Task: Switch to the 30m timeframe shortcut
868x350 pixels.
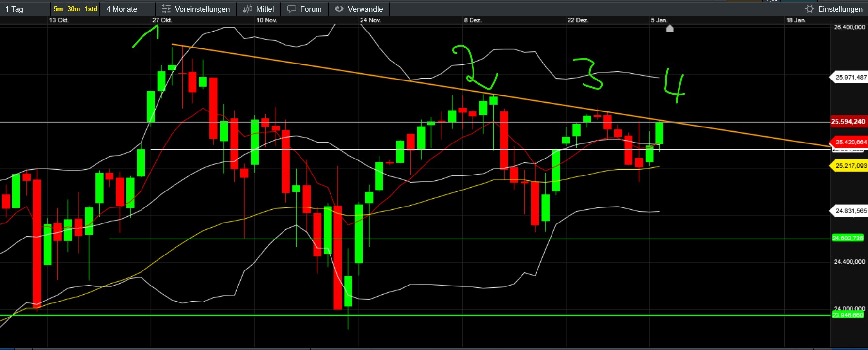Action: coord(74,9)
